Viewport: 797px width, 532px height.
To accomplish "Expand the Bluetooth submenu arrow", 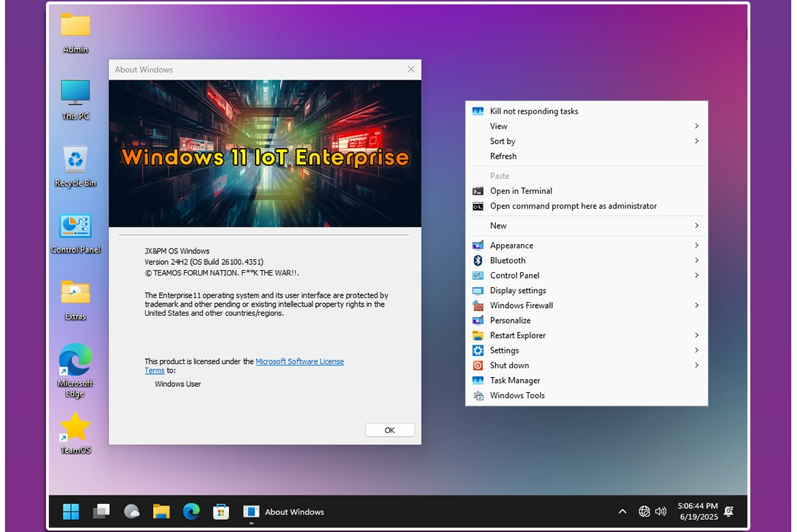I will (696, 260).
